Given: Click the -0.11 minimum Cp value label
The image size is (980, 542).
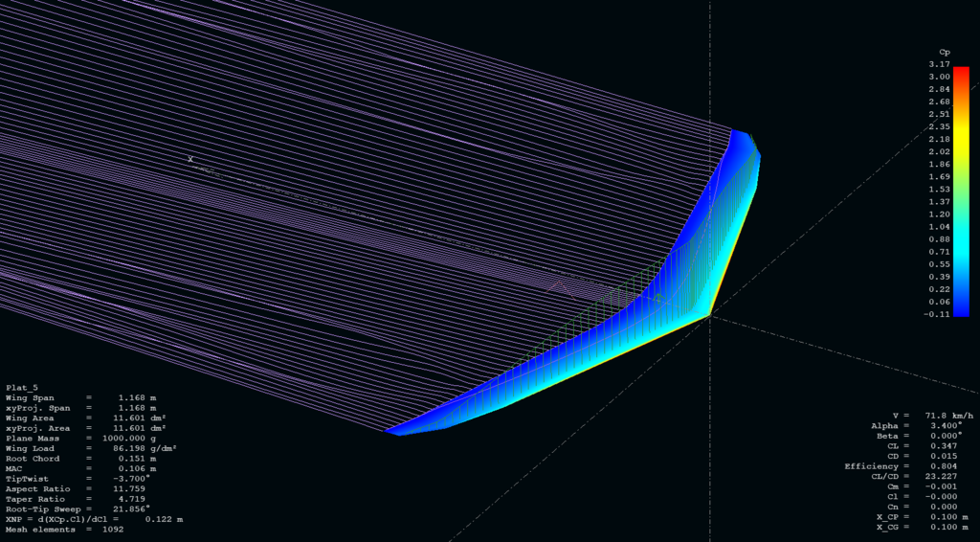Looking at the screenshot, I should point(938,313).
